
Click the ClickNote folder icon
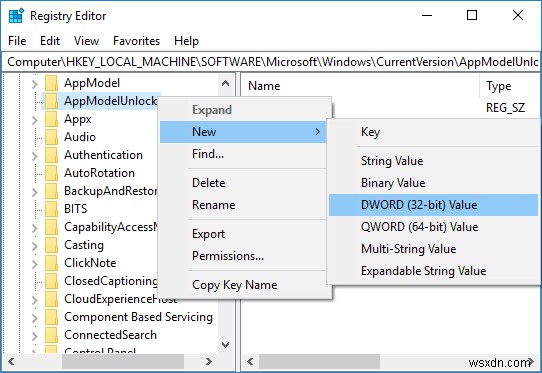(x=51, y=263)
